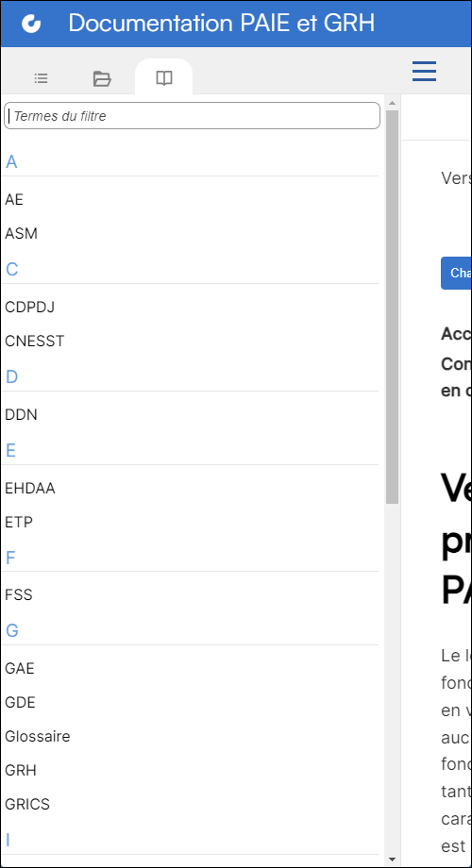
Task: Switch to the folder browse tab
Action: coord(102,78)
